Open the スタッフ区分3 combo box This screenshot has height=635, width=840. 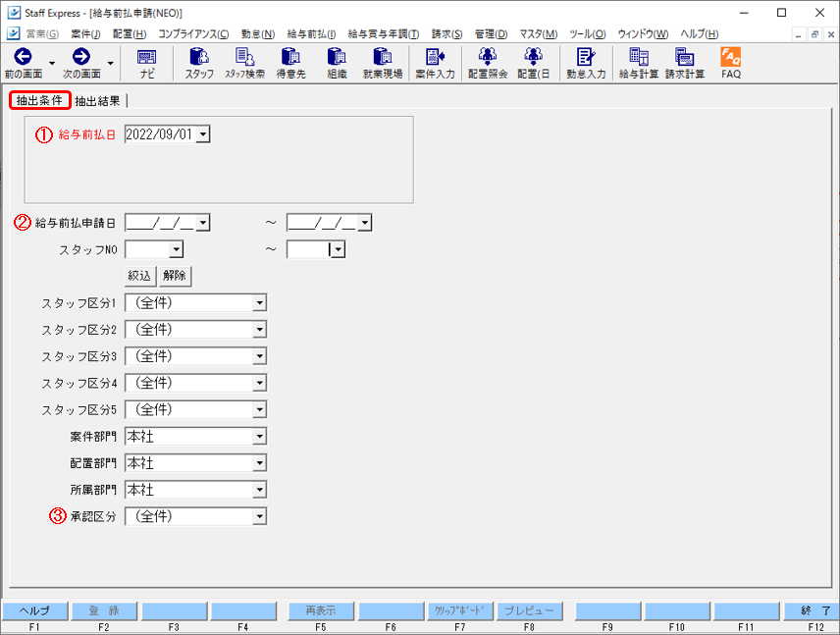tap(260, 356)
